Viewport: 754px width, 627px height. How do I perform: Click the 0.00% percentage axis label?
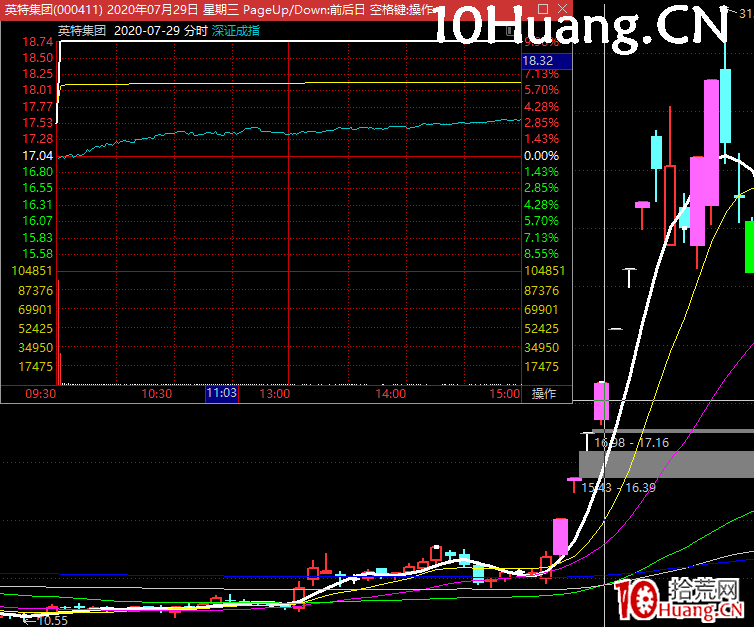coord(541,156)
